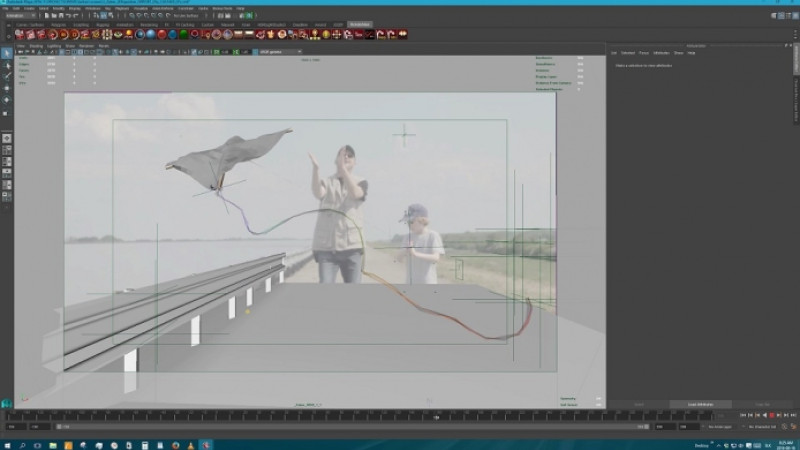
Task: Switch to the Rigging shelf tab
Action: 103,24
